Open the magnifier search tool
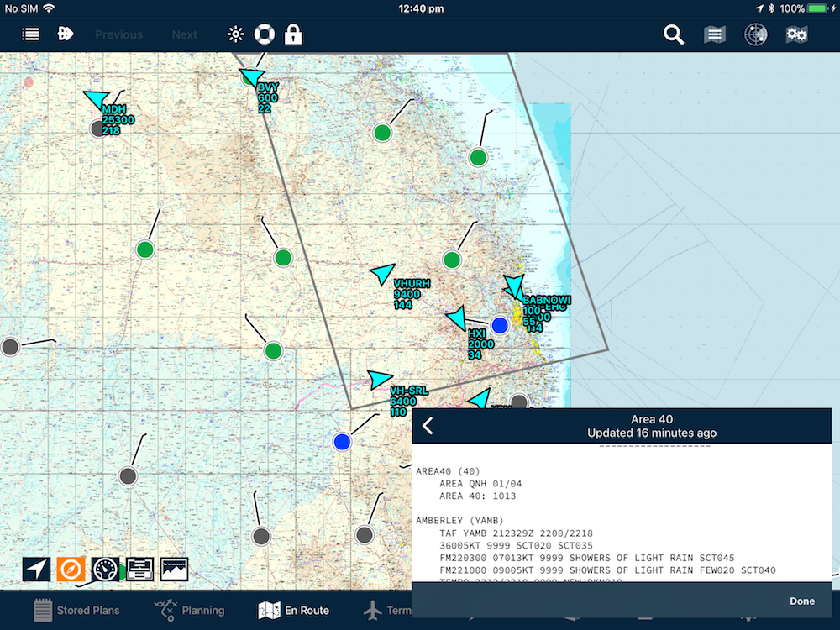Screen dimensions: 840x630 (674, 34)
